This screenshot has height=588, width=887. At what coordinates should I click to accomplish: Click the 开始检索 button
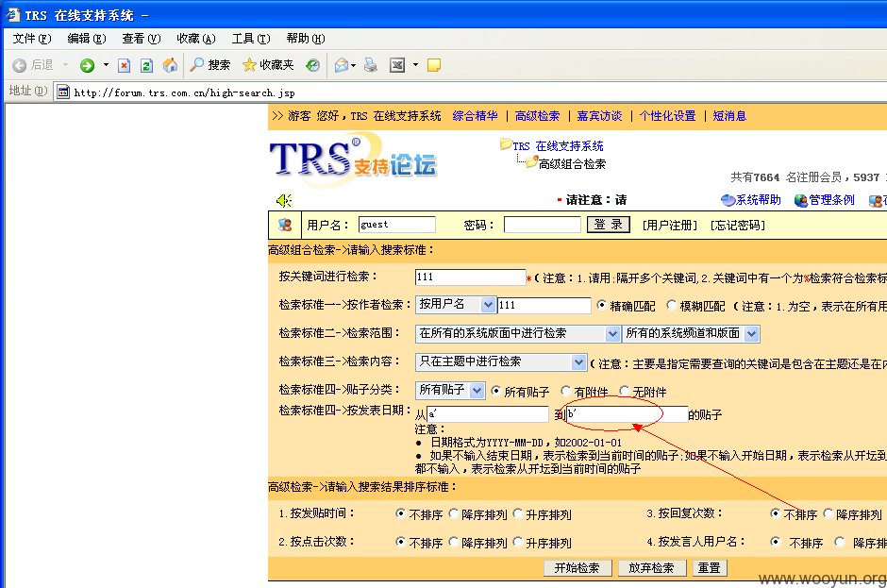point(577,567)
